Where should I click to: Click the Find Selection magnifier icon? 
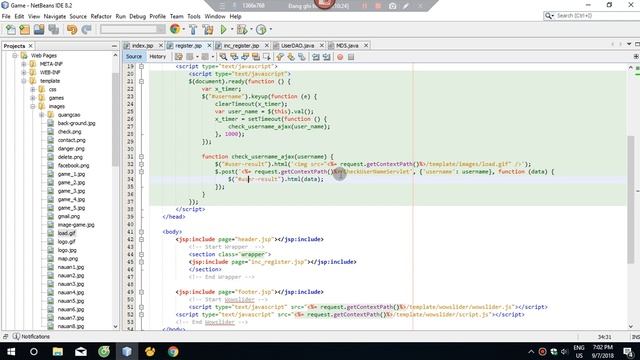(223, 57)
